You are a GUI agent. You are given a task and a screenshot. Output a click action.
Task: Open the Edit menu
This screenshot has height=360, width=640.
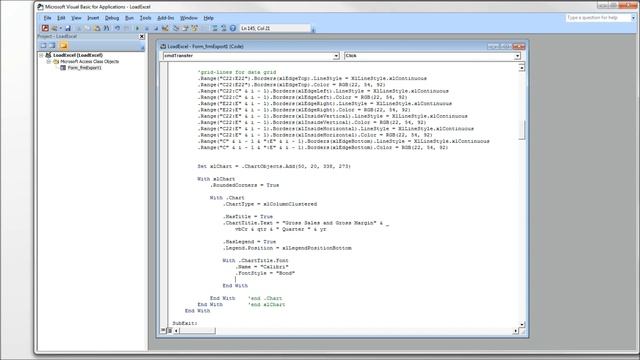(x=61, y=18)
